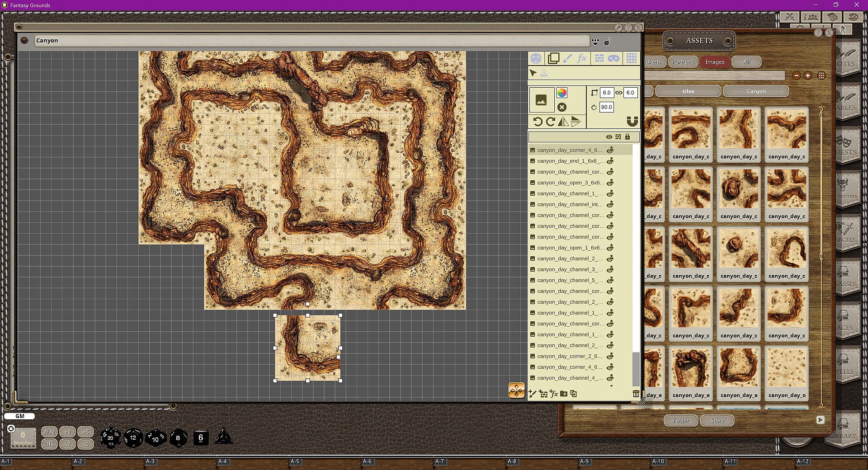Click the image asset picture icon
The width and height of the screenshot is (868, 470).
541,100
